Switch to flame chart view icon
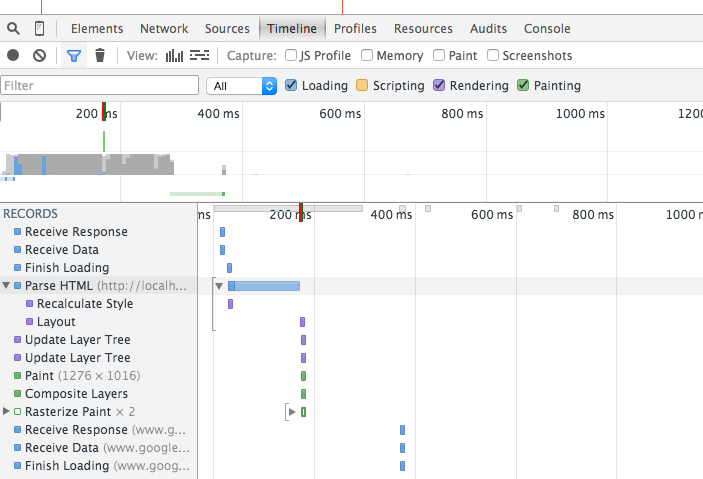 [x=200, y=56]
